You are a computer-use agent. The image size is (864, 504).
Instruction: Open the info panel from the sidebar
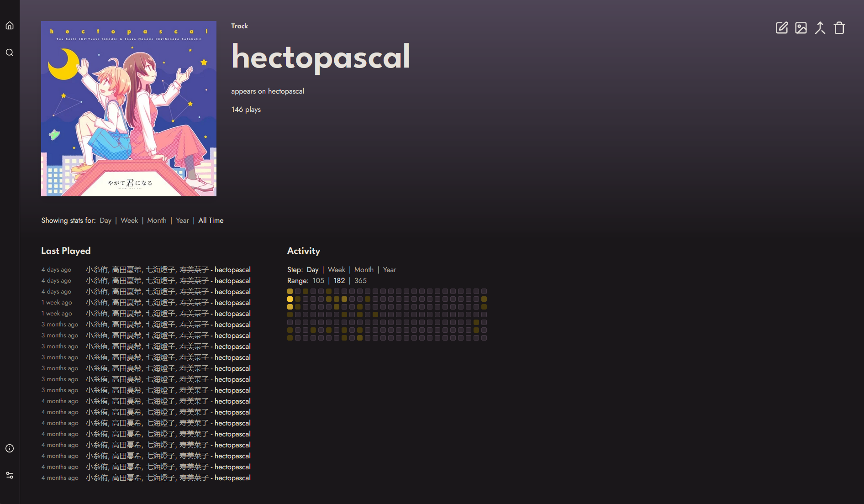[10, 448]
